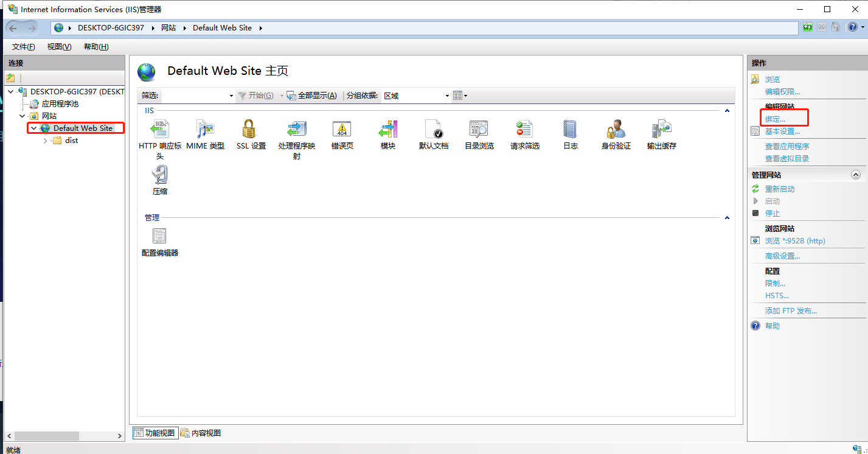Image resolution: width=868 pixels, height=454 pixels.
Task: Collapse the Default Web Site tree arrow
Action: point(34,128)
